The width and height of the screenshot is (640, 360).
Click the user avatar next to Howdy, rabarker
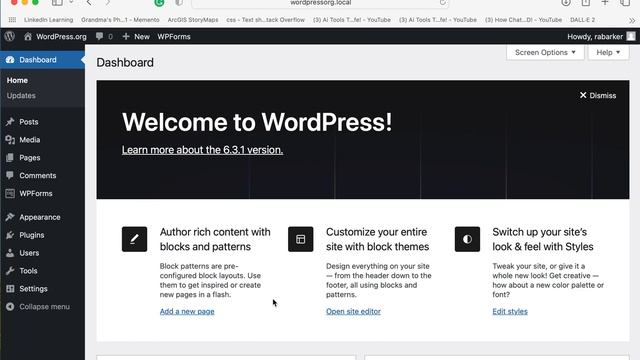point(631,36)
